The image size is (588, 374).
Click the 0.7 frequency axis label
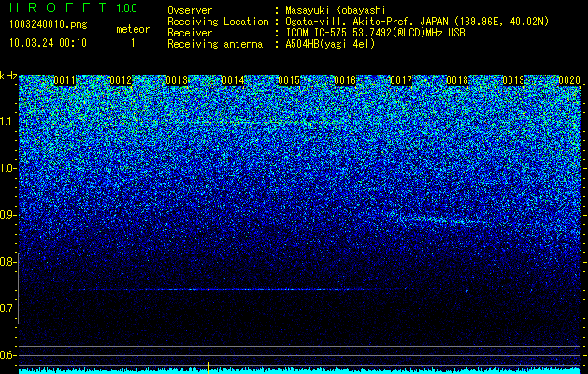7,309
